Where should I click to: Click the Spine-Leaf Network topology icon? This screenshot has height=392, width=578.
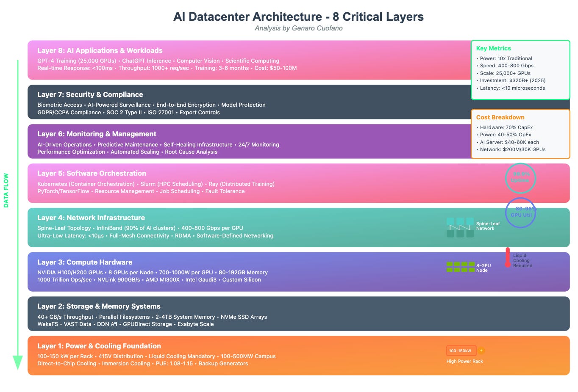pyautogui.click(x=460, y=227)
